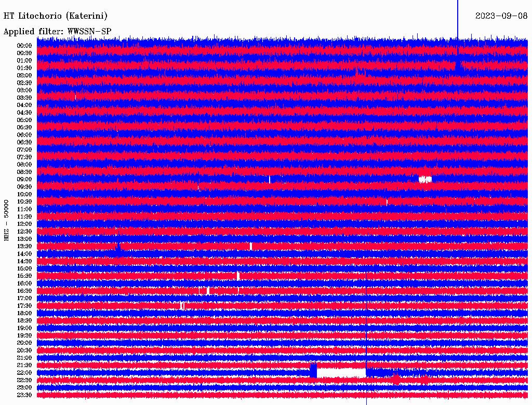
Task: Select the 12:00 time label
Action: tap(24, 224)
